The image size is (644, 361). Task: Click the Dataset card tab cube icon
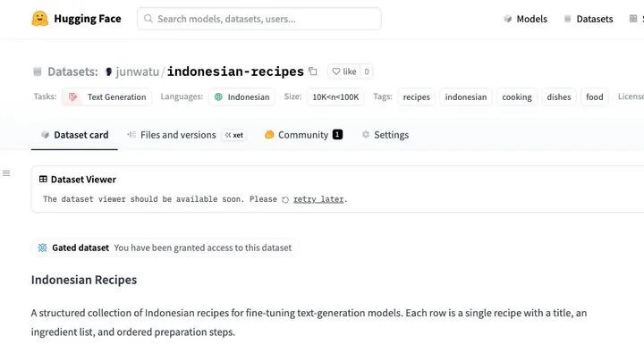(x=46, y=135)
